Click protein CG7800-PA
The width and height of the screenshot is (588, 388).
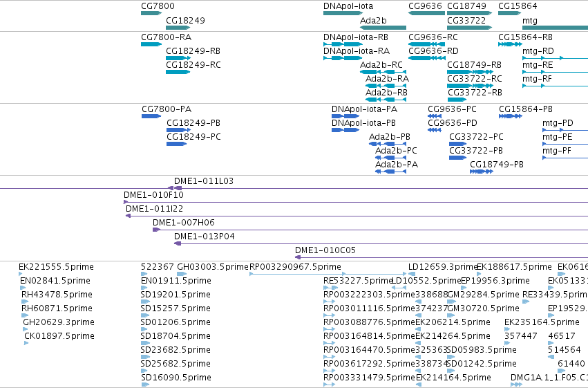151,116
